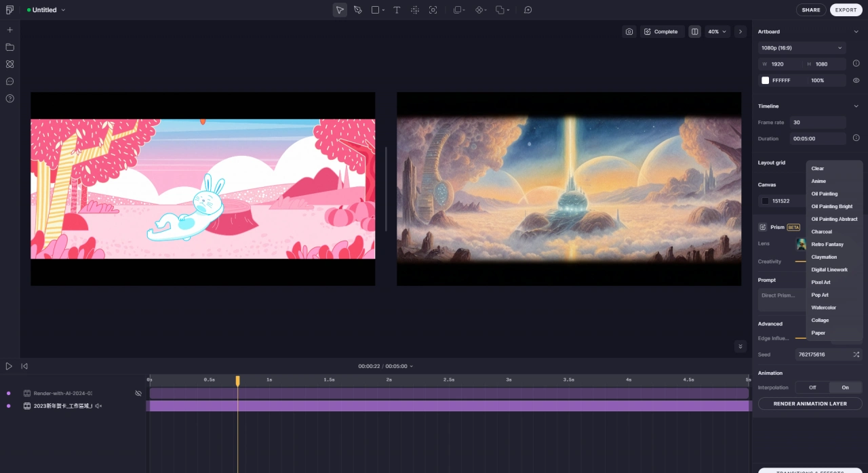Viewport: 868px width, 473px height.
Task: Click the snapshot camera icon
Action: tap(629, 32)
